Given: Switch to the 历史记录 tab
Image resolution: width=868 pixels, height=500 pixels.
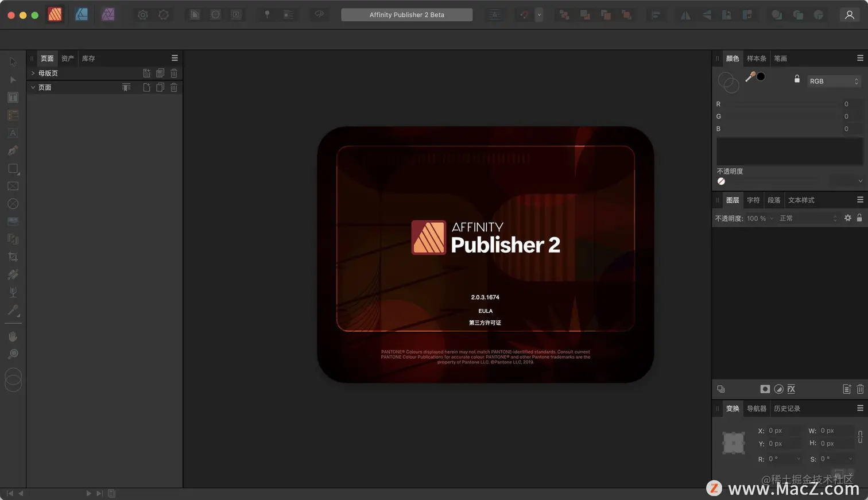Looking at the screenshot, I should [x=787, y=409].
